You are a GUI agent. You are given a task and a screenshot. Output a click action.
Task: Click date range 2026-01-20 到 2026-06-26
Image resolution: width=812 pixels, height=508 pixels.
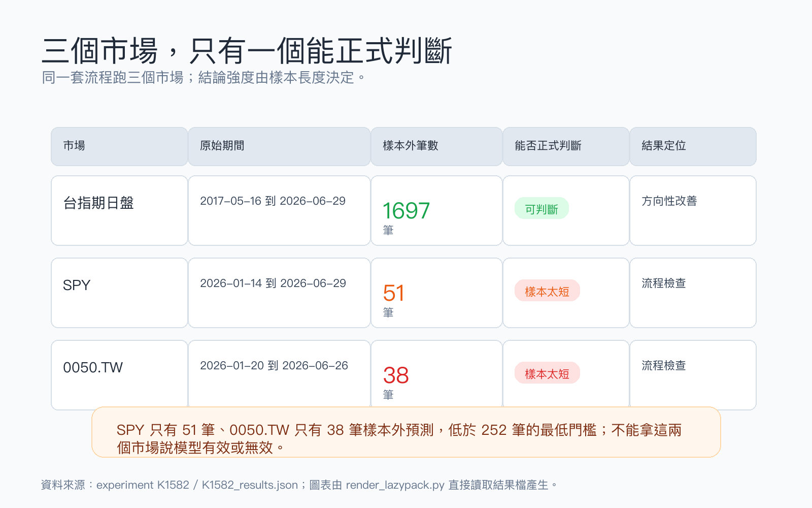point(274,366)
